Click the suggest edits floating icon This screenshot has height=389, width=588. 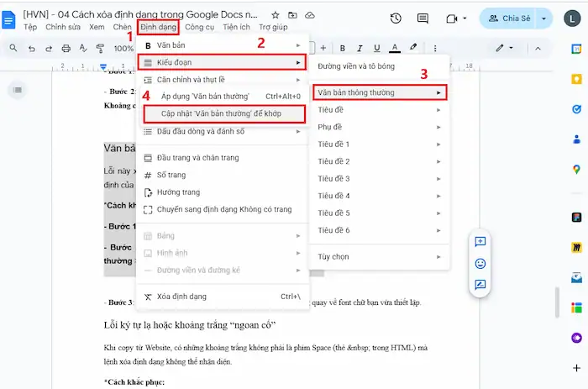480,285
